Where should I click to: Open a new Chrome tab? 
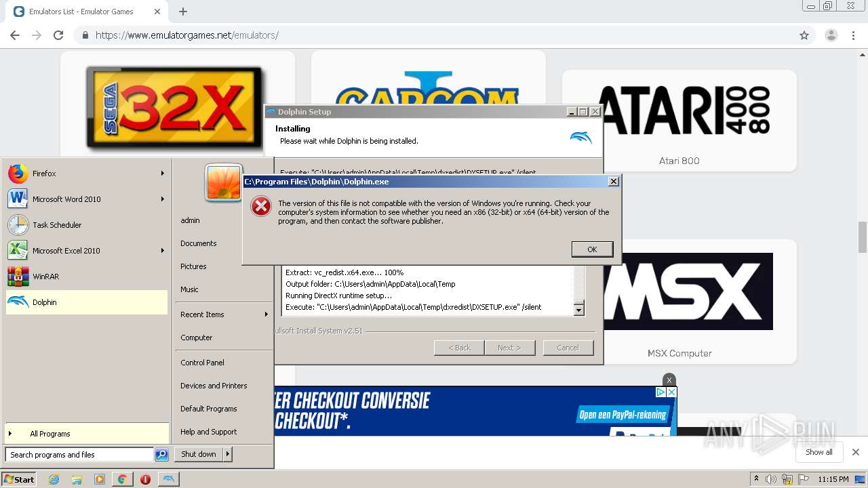[183, 12]
